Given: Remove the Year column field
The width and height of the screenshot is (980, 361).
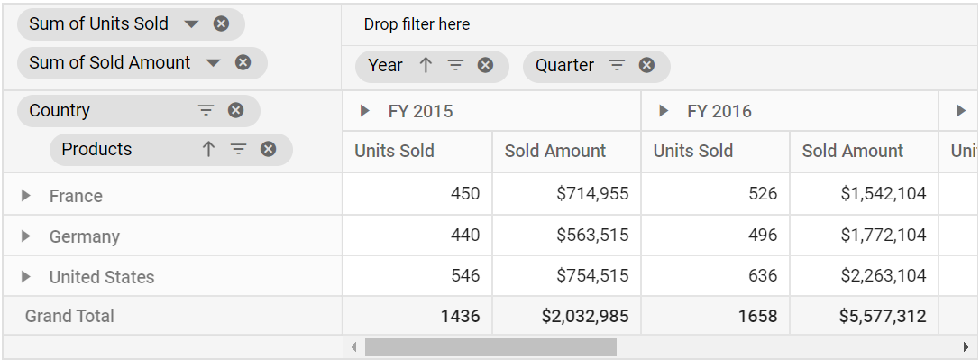Looking at the screenshot, I should tap(486, 65).
